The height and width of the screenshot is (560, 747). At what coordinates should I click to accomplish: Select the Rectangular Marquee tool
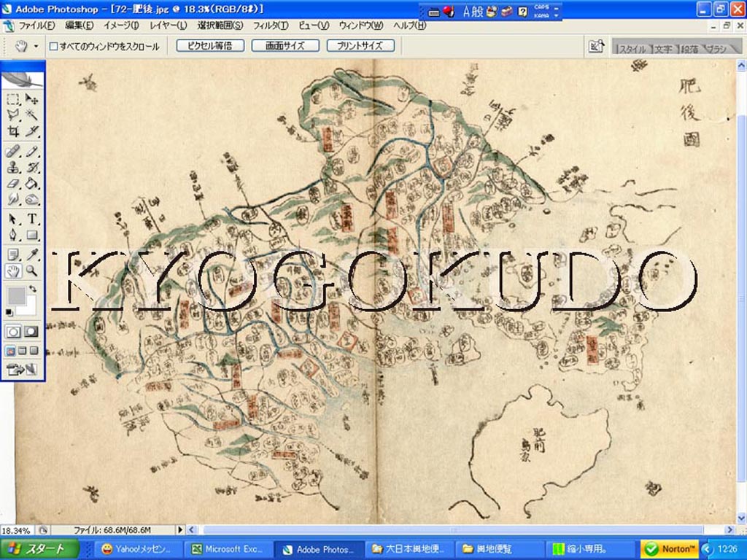[13, 99]
